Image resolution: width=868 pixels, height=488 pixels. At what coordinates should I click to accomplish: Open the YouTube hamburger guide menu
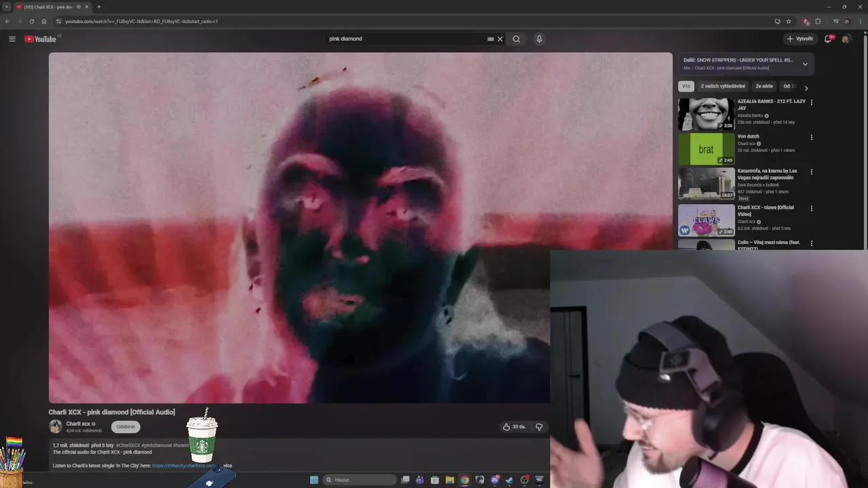[x=12, y=39]
